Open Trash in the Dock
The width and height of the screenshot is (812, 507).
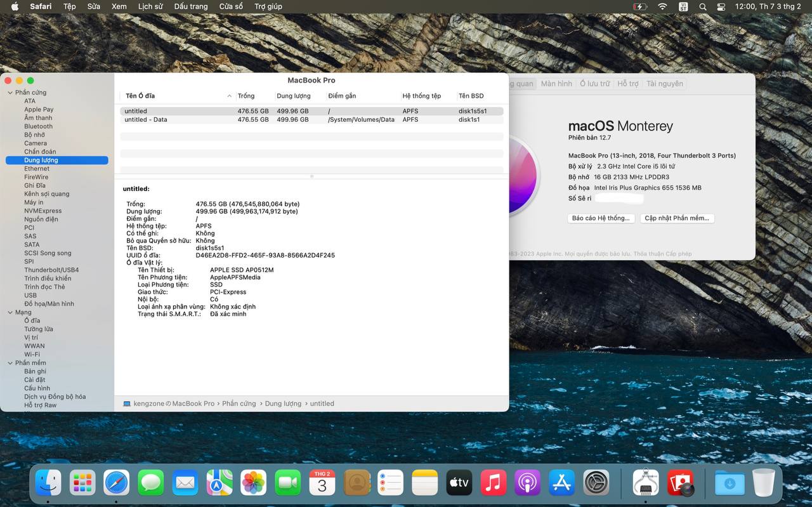[x=764, y=483]
